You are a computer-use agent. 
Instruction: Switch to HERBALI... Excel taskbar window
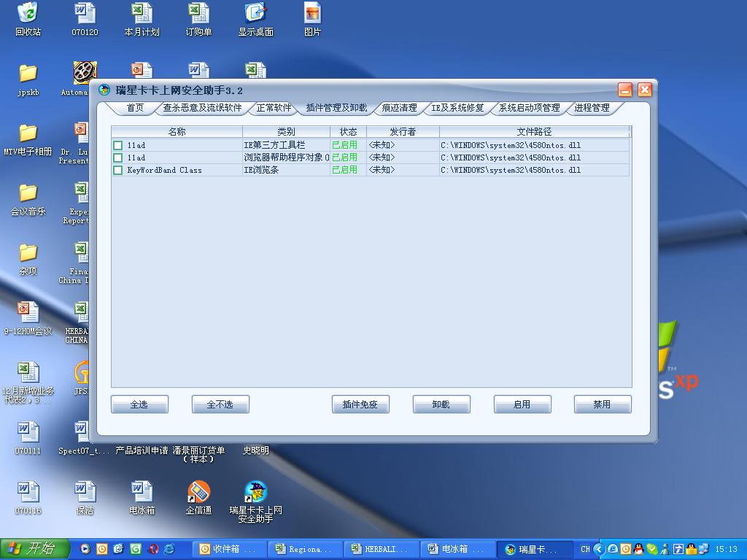pos(382,549)
